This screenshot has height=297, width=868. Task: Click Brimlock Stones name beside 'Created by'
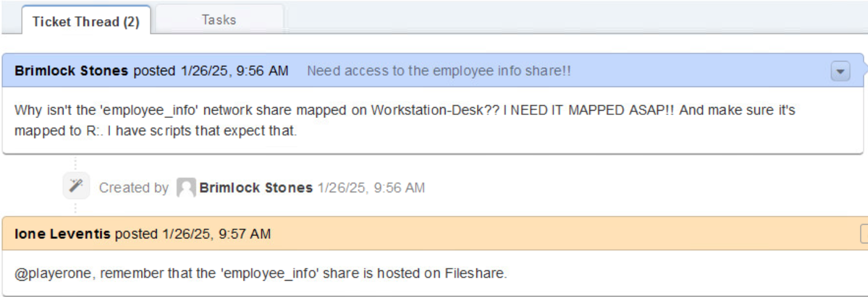click(256, 188)
